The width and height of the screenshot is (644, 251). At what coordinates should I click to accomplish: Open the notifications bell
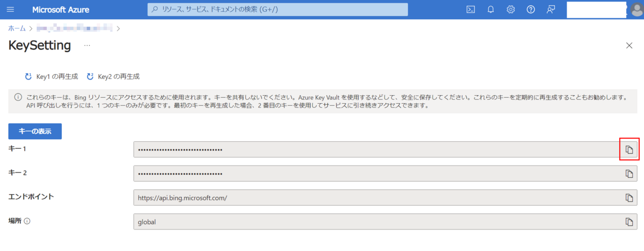(491, 10)
